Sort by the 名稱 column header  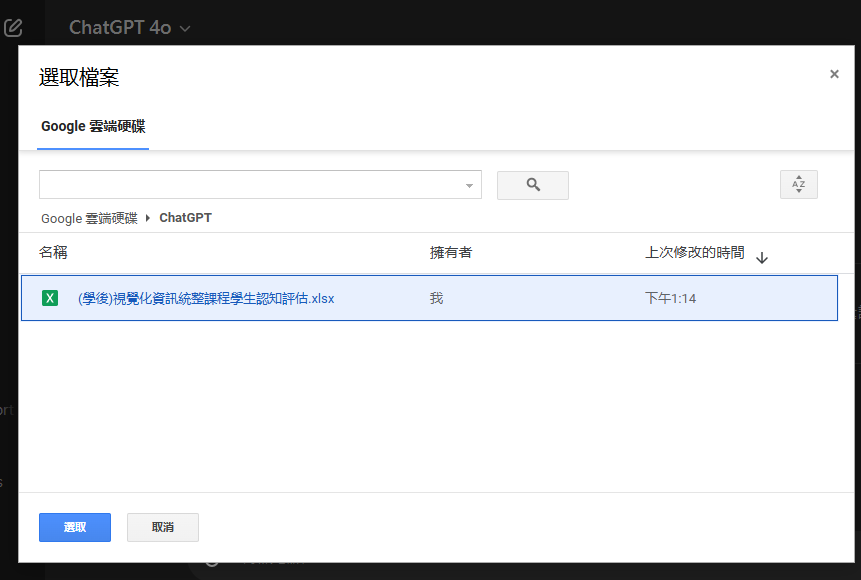pos(53,252)
